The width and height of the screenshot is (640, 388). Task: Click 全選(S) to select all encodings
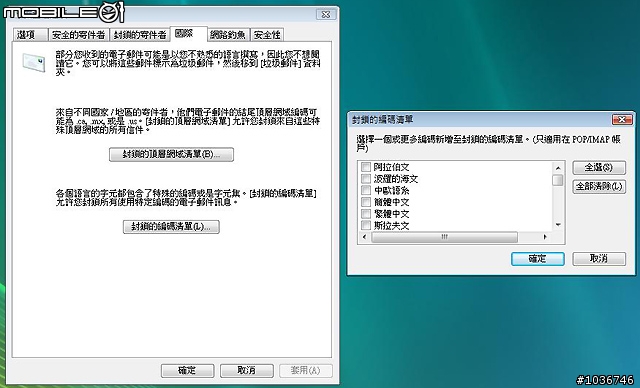click(x=599, y=167)
